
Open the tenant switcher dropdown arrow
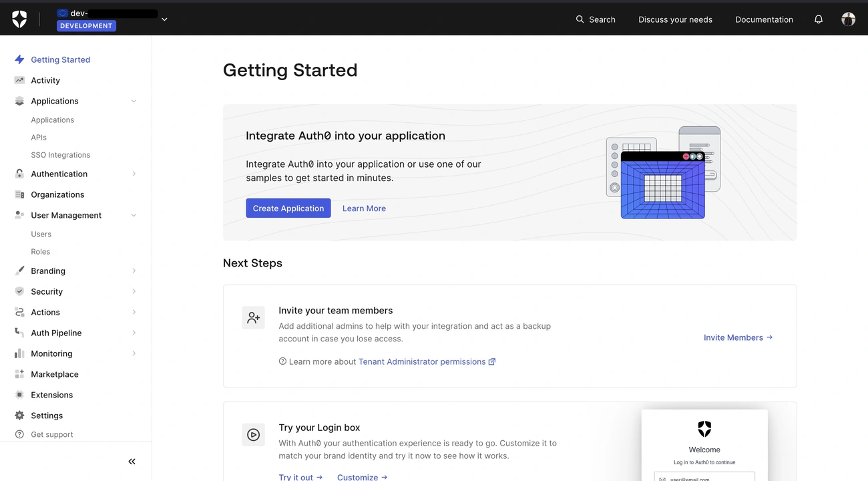(164, 19)
